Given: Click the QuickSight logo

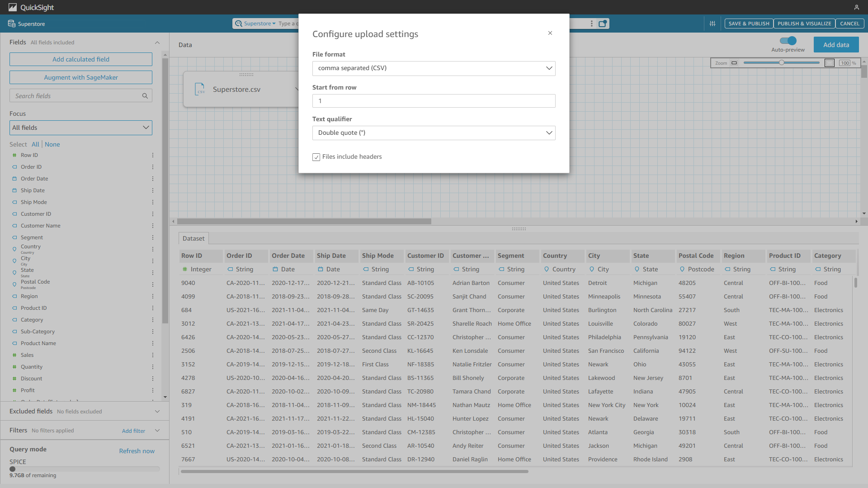Looking at the screenshot, I should click(31, 7).
